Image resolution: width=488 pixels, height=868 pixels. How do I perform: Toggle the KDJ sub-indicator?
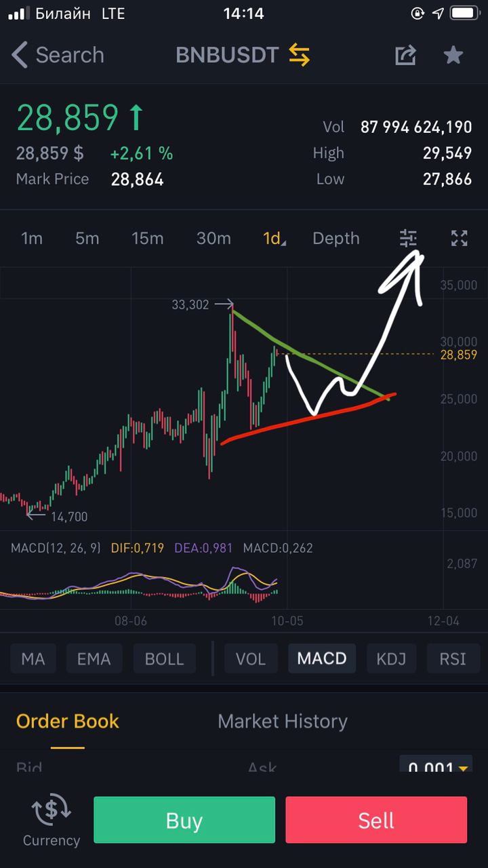click(392, 658)
